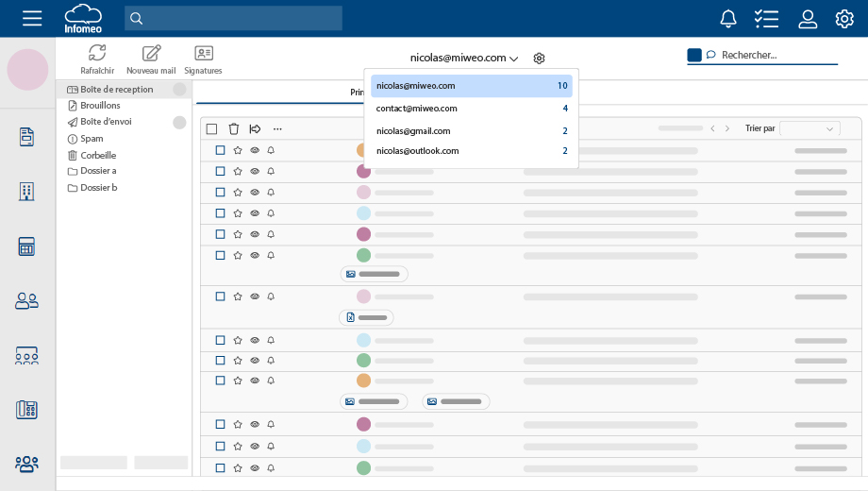868x491 pixels.
Task: Open the hamburger main menu
Action: click(32, 18)
